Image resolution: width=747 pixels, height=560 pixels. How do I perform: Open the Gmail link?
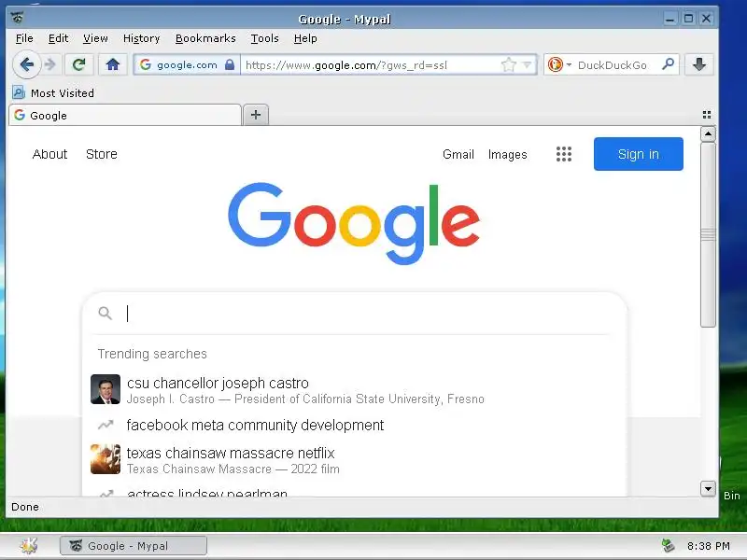pyautogui.click(x=458, y=154)
